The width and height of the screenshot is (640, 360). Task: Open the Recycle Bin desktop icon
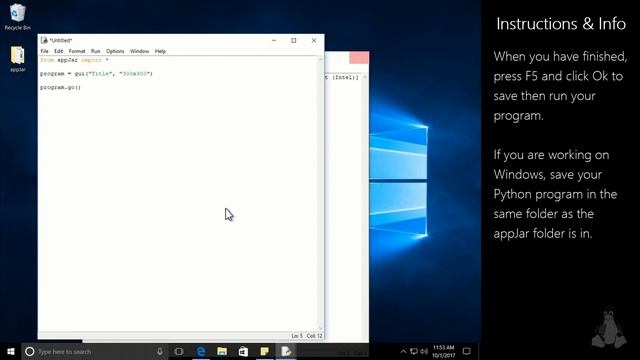[x=18, y=16]
